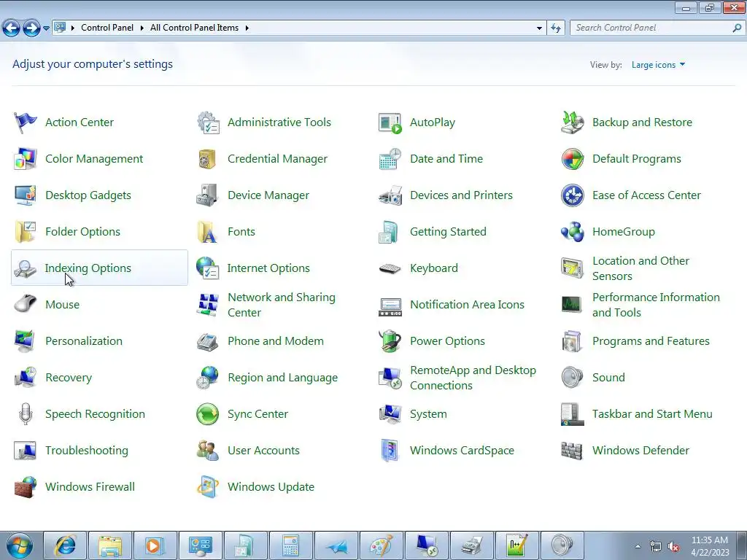Expand the address bar history dropdown arrow
The width and height of the screenshot is (747, 560).
point(539,28)
